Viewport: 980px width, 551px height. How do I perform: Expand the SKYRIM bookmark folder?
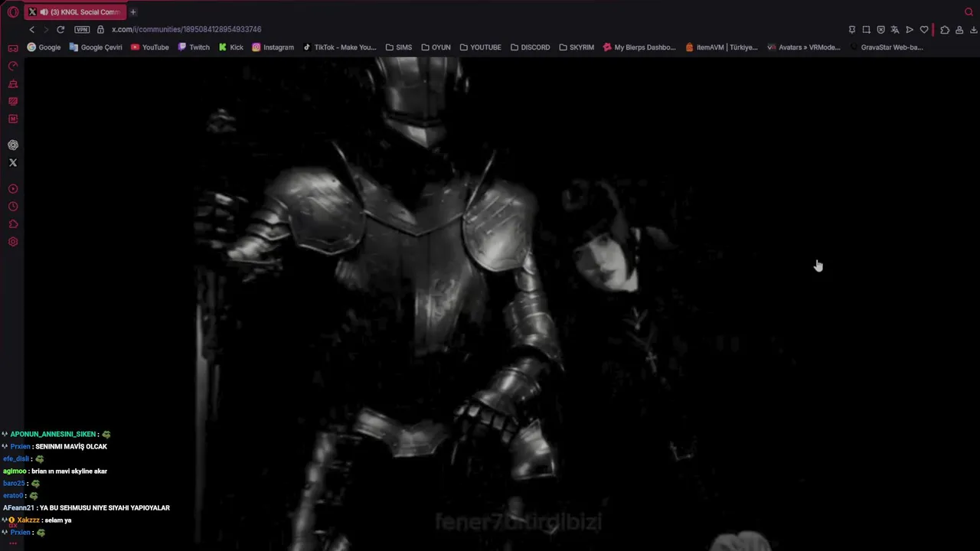[x=577, y=47]
